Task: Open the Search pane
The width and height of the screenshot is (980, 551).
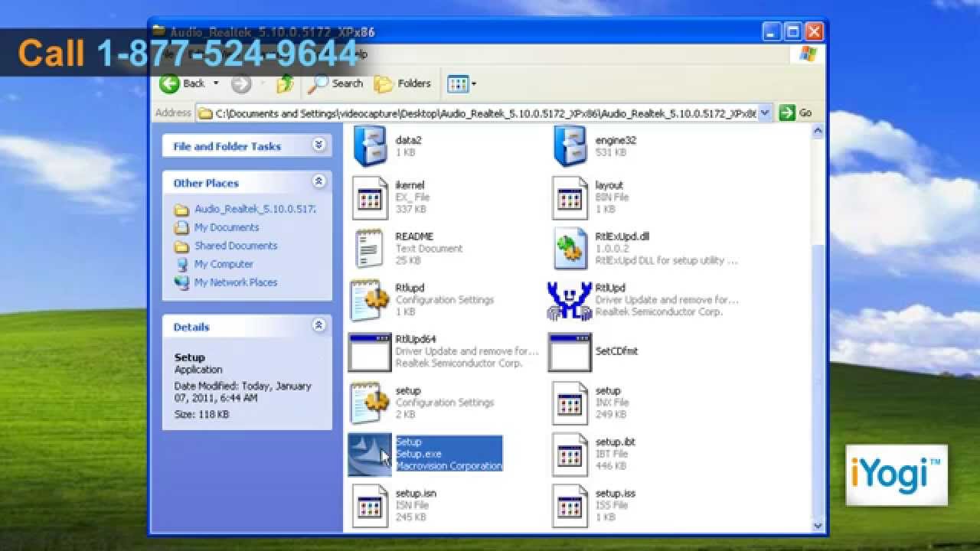Action: pyautogui.click(x=335, y=83)
